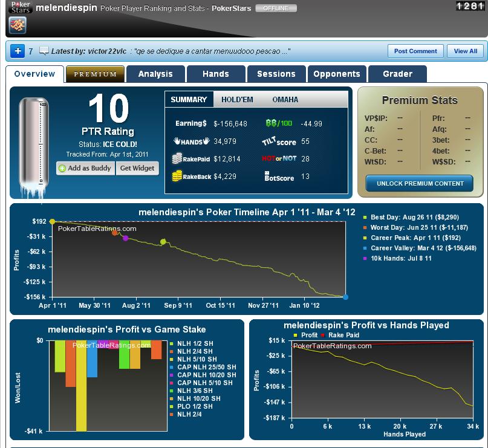488x448 pixels.
Task: Click the CAP NLH 25/50 SH legend swatch
Action: tap(172, 367)
